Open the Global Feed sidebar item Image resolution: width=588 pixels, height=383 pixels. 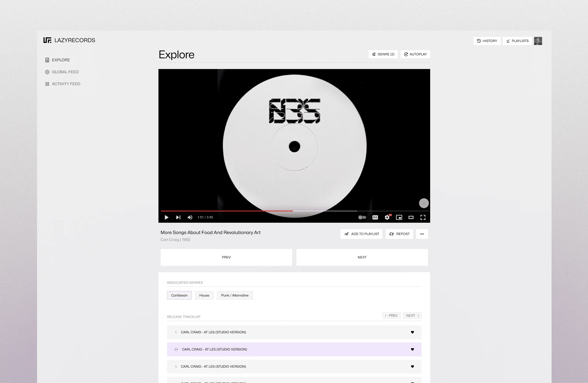click(62, 72)
